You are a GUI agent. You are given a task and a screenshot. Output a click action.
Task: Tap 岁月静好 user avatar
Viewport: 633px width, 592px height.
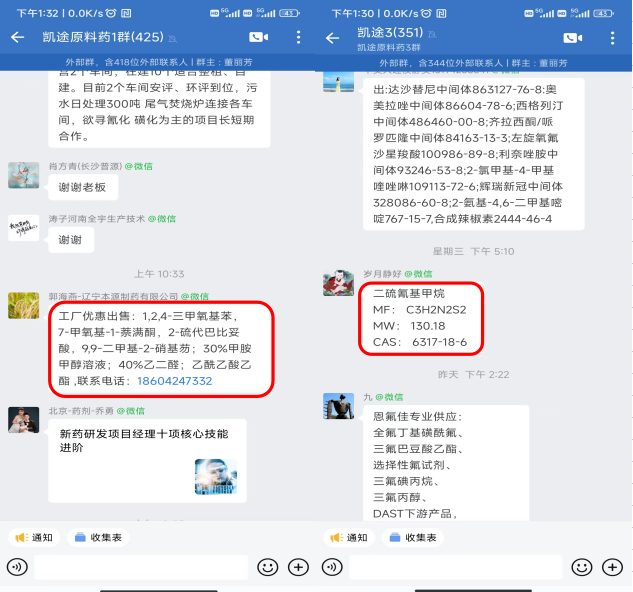pos(338,283)
